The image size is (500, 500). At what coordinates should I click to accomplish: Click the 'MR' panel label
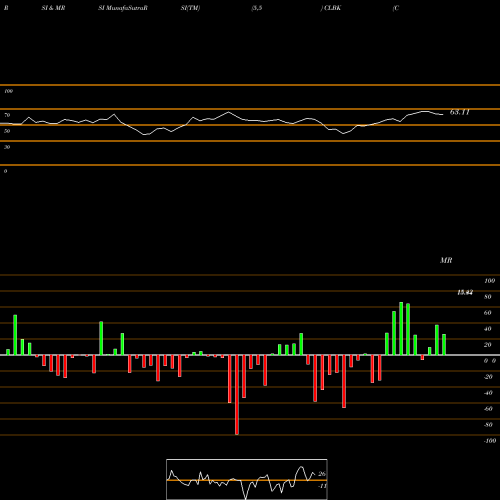(x=446, y=260)
